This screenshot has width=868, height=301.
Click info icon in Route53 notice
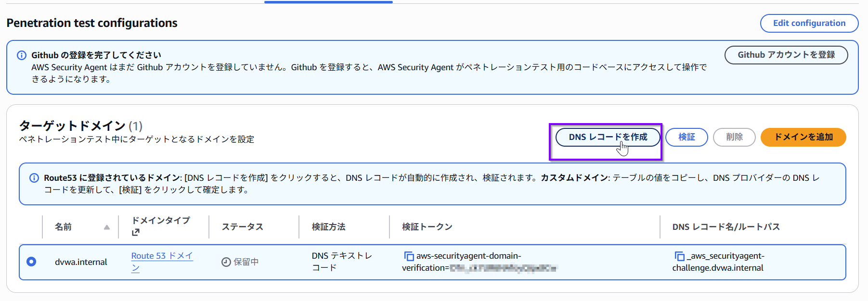click(34, 178)
